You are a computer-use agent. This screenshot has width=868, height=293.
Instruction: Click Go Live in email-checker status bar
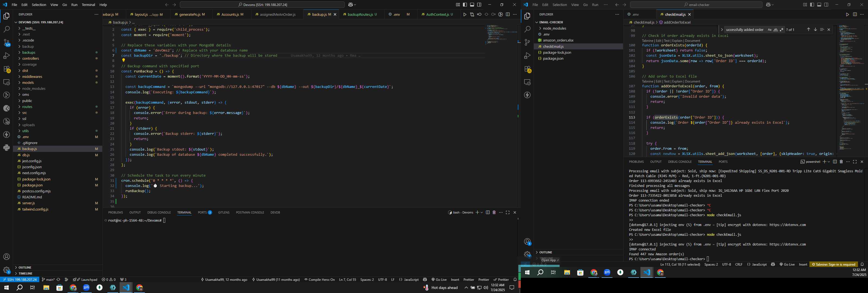tap(787, 264)
